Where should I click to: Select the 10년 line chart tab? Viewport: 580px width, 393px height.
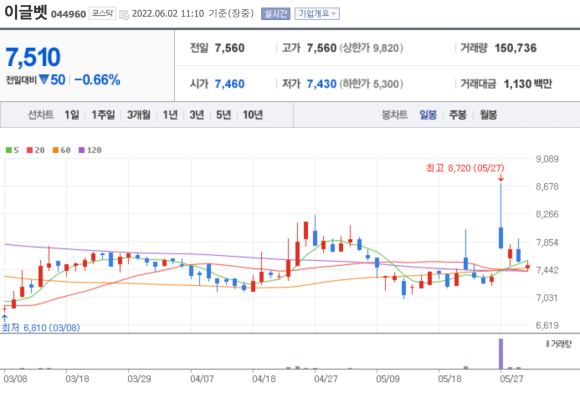coord(253,115)
